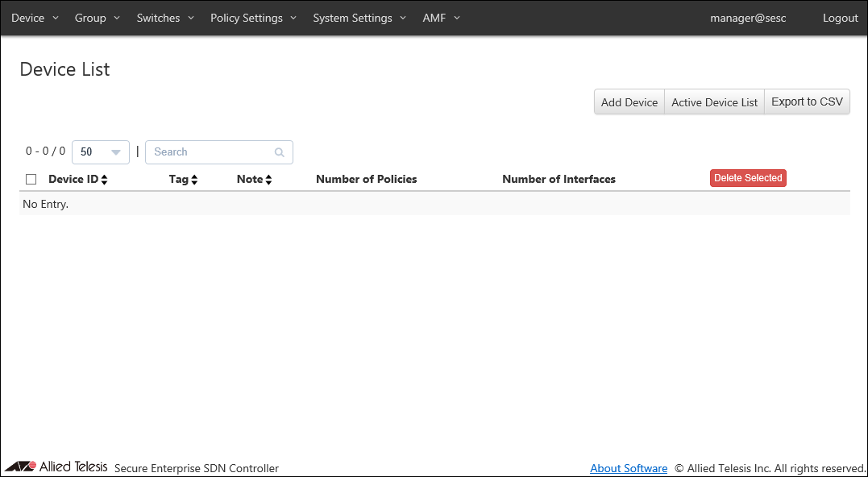Click the manager@sesc account link

(x=748, y=18)
